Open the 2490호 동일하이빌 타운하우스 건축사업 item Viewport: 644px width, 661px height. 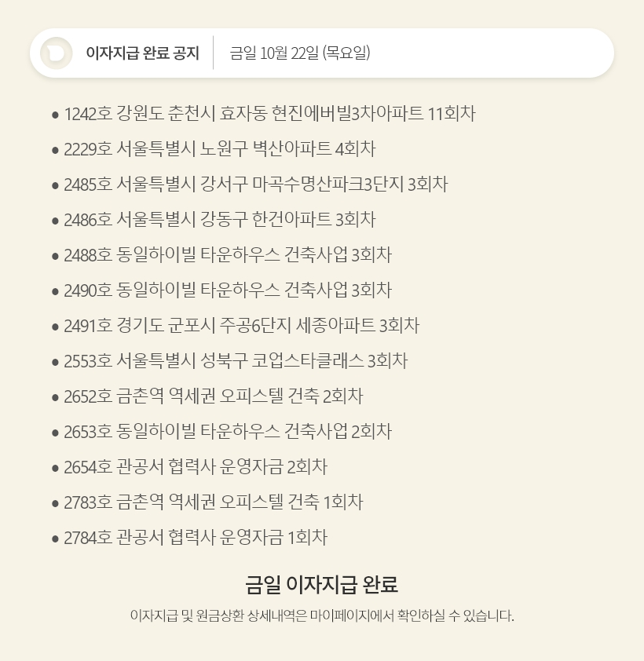(228, 290)
